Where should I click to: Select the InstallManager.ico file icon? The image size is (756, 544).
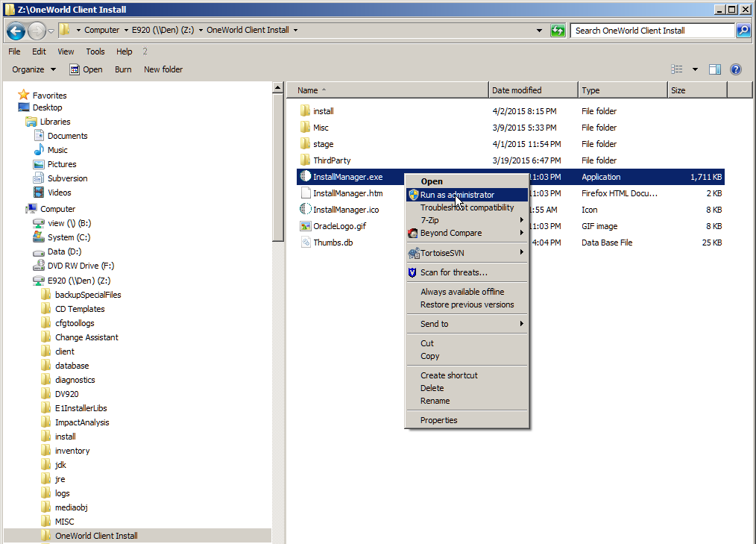click(305, 210)
